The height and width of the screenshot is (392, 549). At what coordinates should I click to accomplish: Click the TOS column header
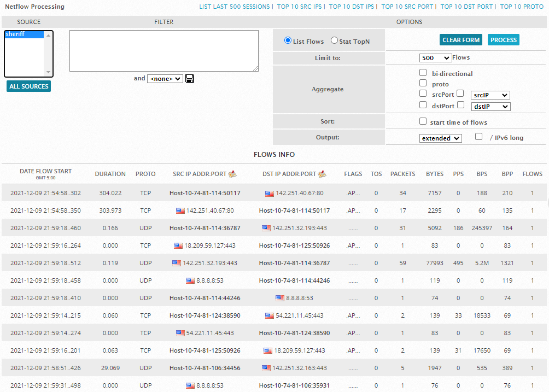[376, 174]
